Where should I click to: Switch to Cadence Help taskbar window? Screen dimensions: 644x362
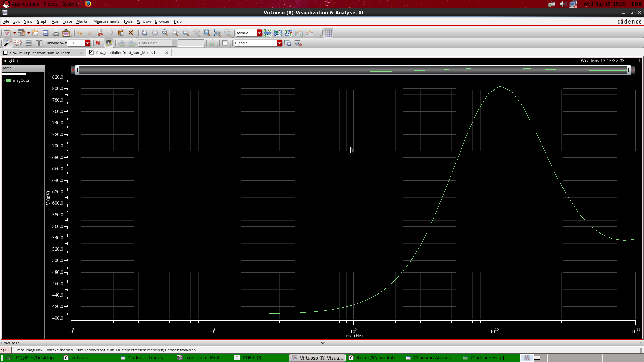487,358
